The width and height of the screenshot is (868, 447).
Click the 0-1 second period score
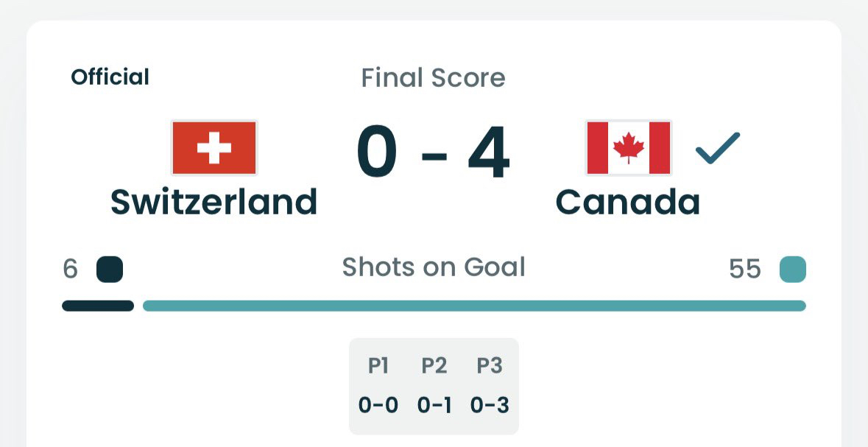(x=434, y=405)
